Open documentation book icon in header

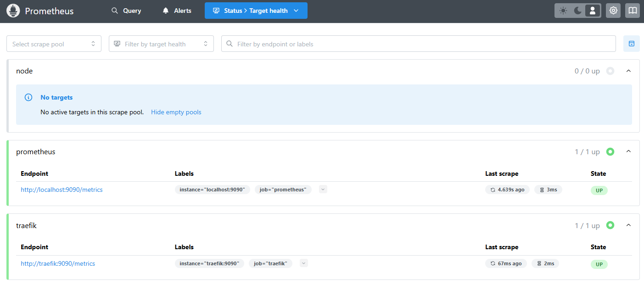pos(633,11)
